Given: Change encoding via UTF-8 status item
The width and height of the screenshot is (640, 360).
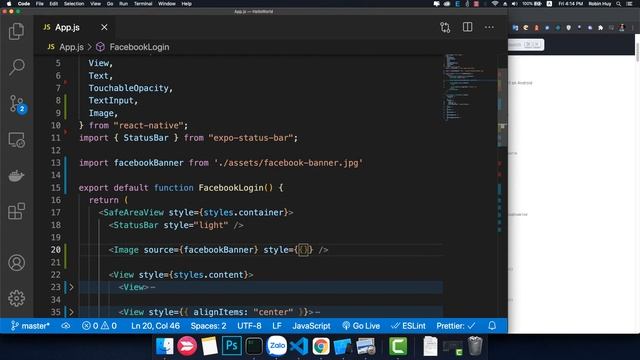Looking at the screenshot, I should point(249,326).
